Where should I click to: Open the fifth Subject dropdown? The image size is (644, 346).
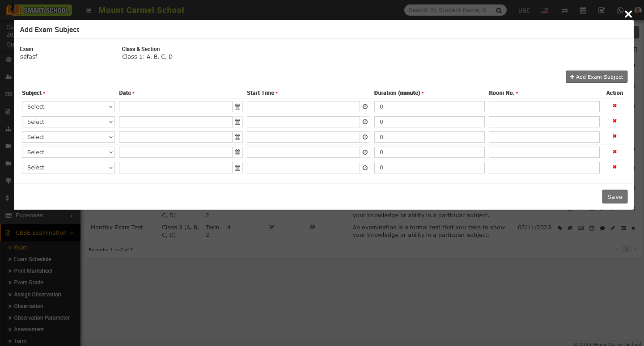(x=68, y=168)
